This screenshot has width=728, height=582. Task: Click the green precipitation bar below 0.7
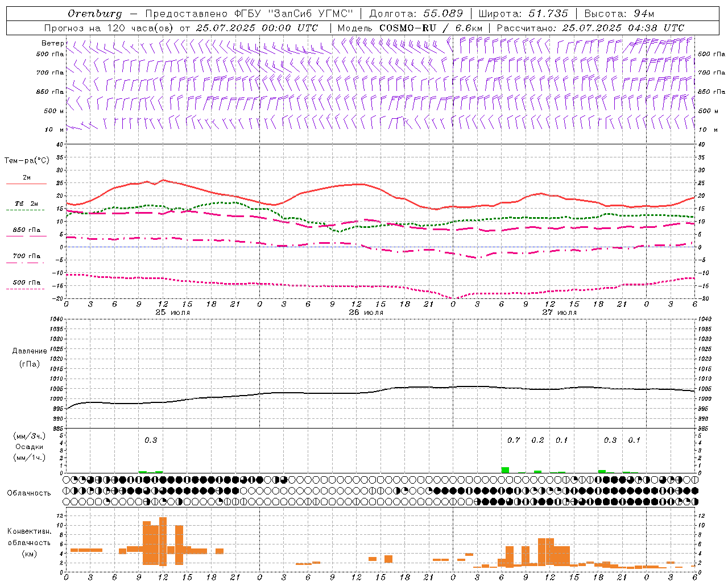point(505,470)
